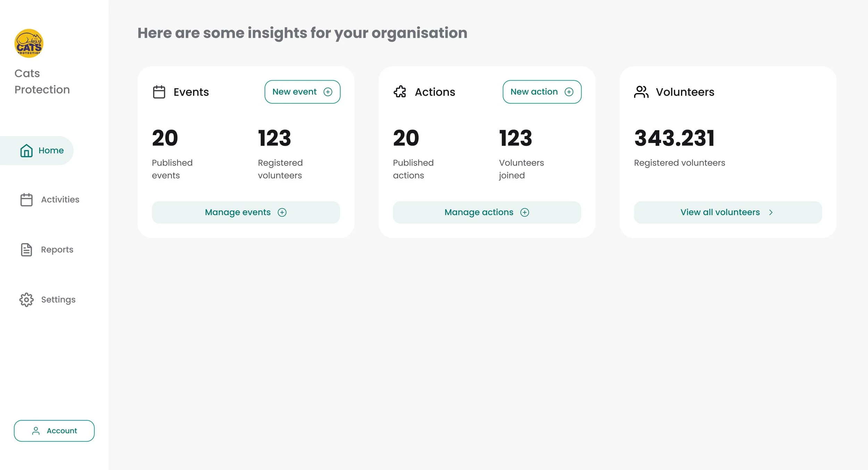868x470 pixels.
Task: Open Manage events
Action: pos(246,212)
